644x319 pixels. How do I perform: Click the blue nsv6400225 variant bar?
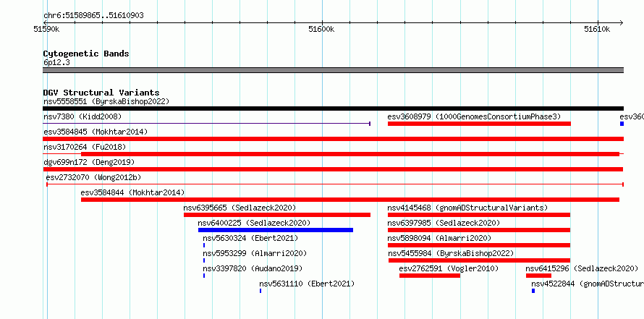276,230
